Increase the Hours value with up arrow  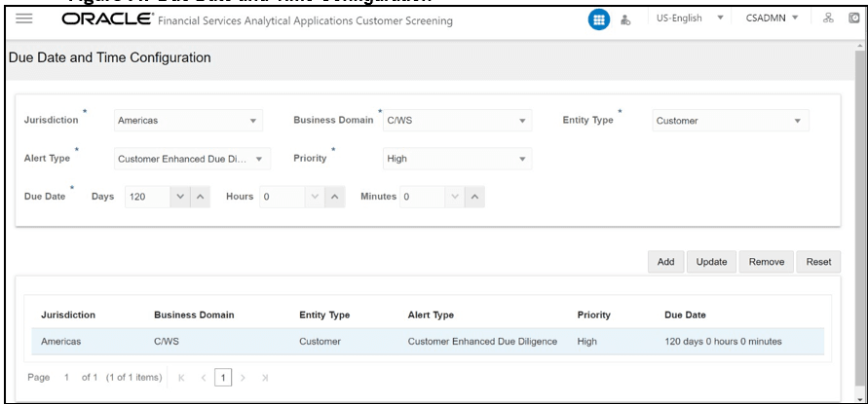(x=335, y=197)
